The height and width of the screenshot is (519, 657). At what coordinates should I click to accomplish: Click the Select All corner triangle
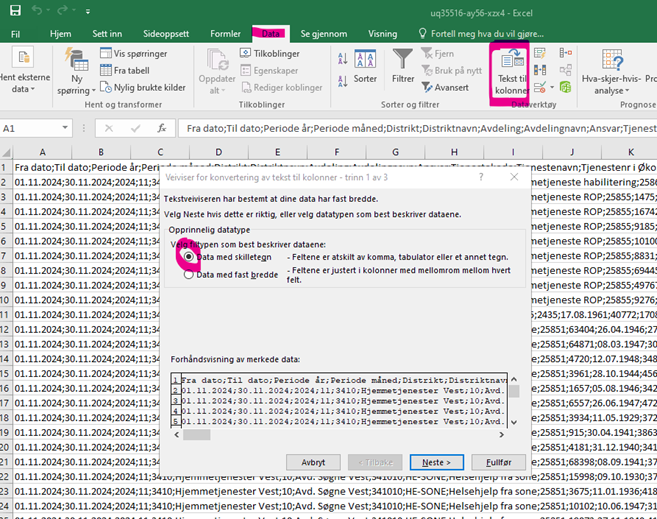[6, 152]
